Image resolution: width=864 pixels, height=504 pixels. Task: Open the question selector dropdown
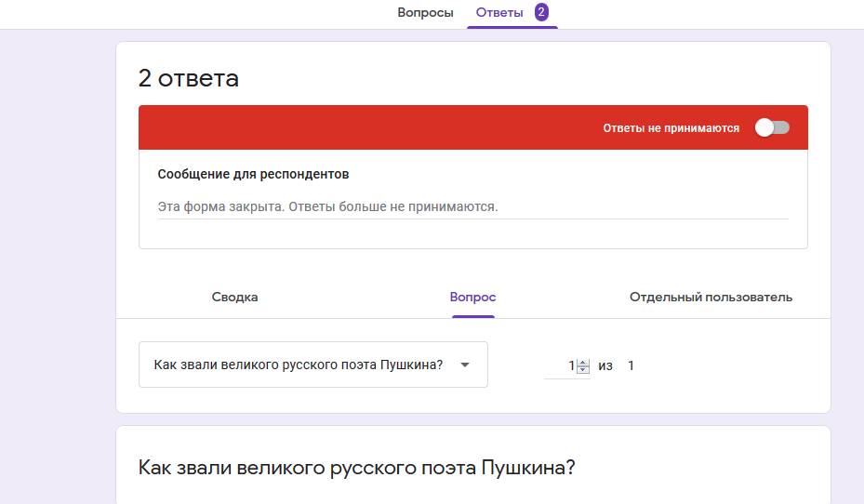[x=312, y=365]
